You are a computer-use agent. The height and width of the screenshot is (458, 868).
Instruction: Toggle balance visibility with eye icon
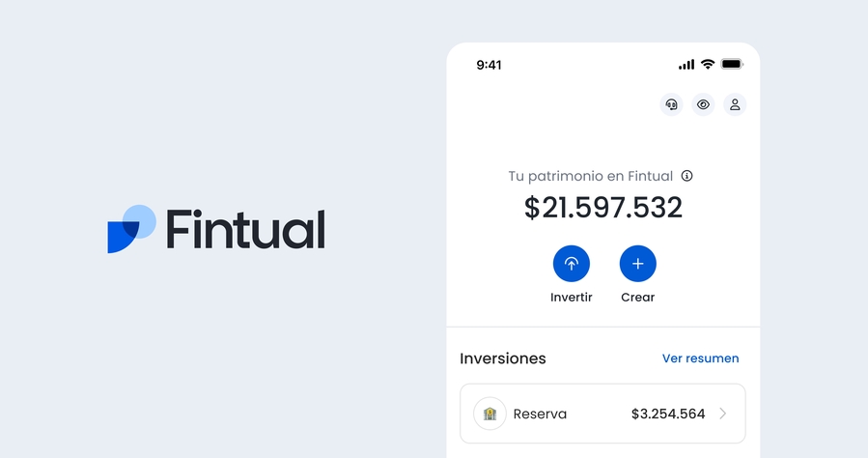[x=703, y=104]
